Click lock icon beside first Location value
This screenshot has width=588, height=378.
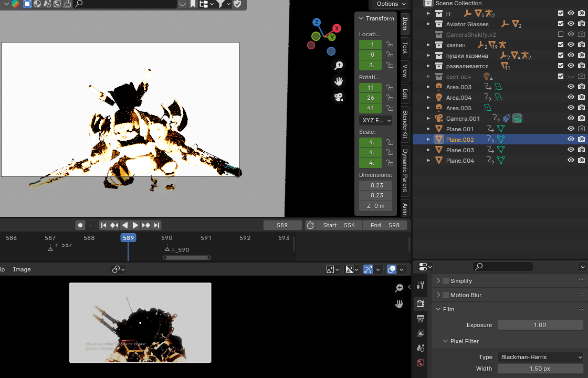click(x=390, y=45)
